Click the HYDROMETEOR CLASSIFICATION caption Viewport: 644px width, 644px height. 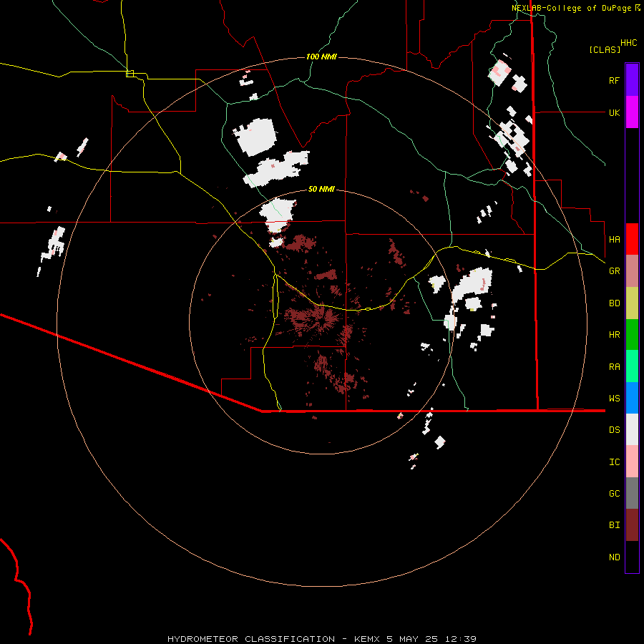click(251, 639)
